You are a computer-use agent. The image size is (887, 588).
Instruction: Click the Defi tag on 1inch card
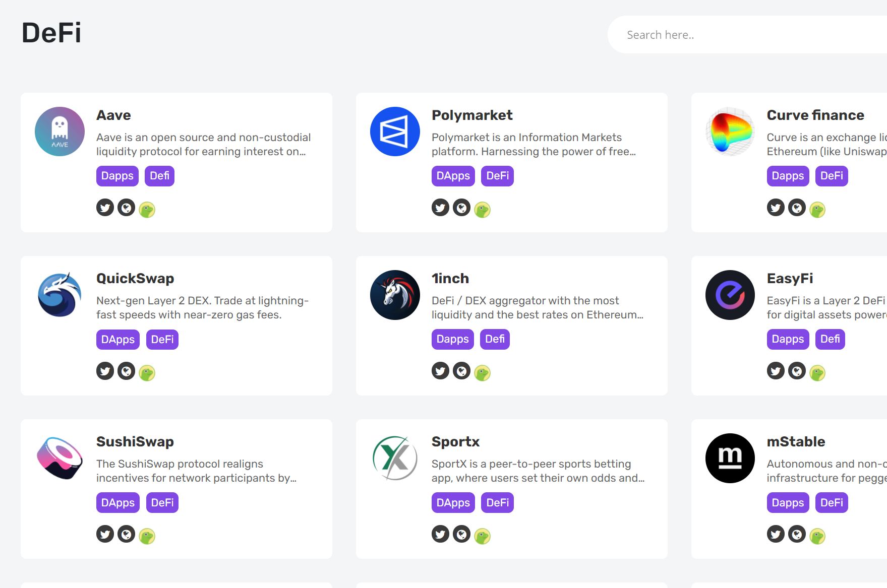[x=495, y=339]
